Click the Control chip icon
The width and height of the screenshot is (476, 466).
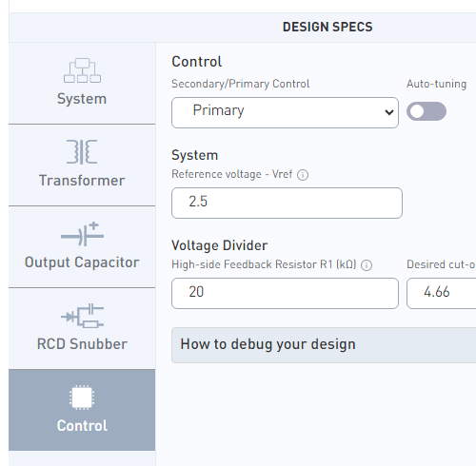82,398
